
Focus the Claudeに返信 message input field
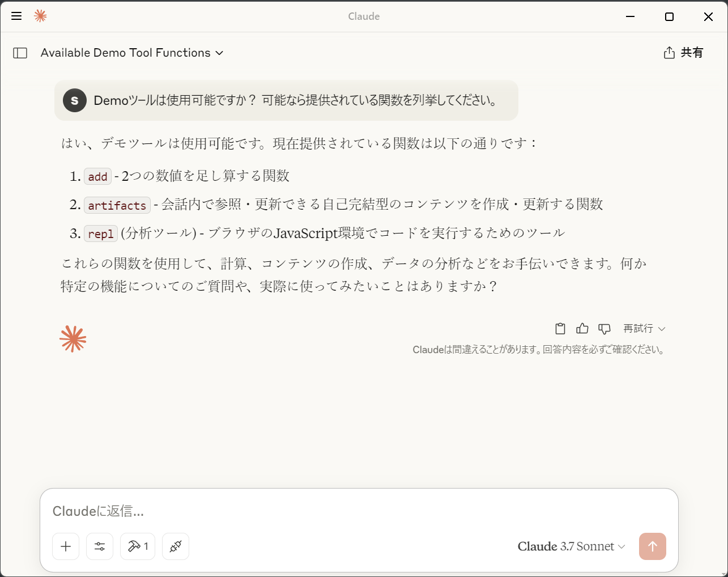point(359,511)
